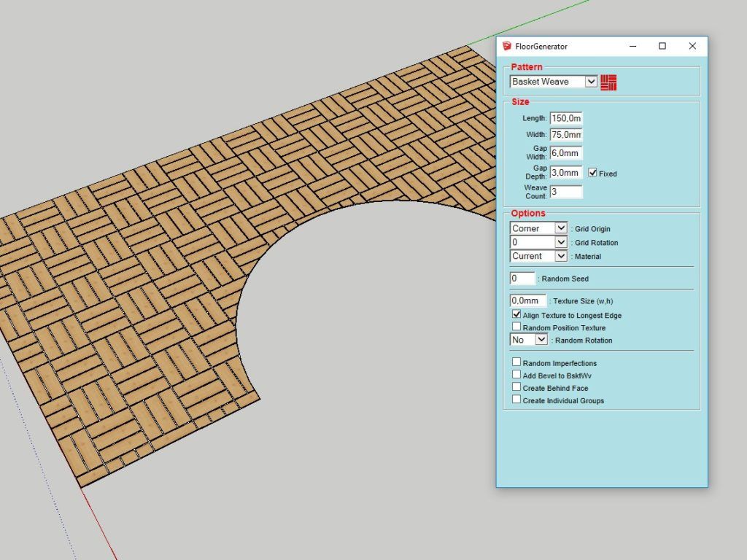This screenshot has width=747, height=560.
Task: Enable Create Individual Groups checkbox
Action: point(516,399)
